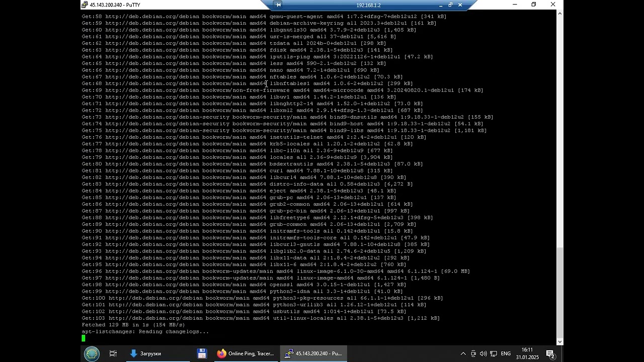Click the Get:90 initramfs-tools line
Screen dimensions: 644x362
(x=248, y=231)
